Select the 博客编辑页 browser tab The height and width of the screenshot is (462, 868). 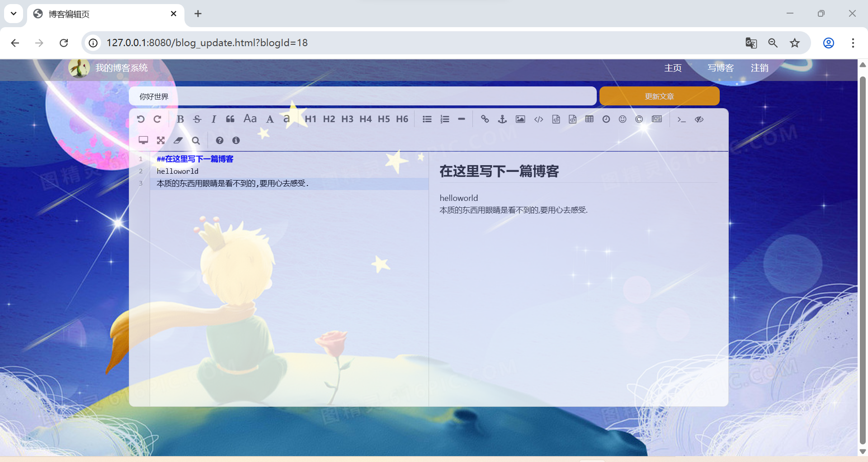106,14
